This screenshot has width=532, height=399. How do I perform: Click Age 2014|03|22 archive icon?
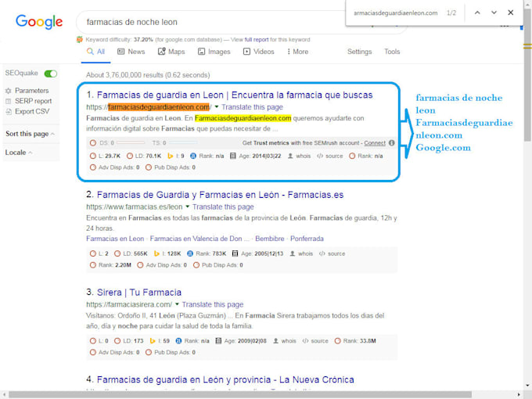233,156
